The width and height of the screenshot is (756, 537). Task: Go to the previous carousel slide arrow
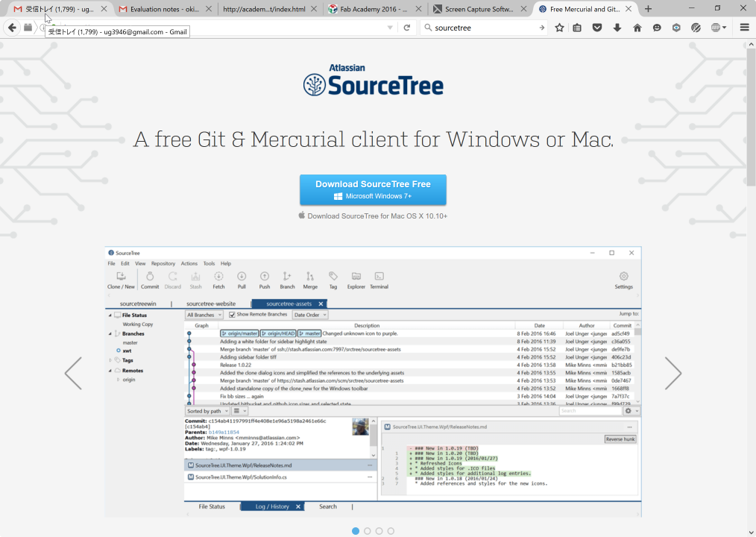click(73, 373)
